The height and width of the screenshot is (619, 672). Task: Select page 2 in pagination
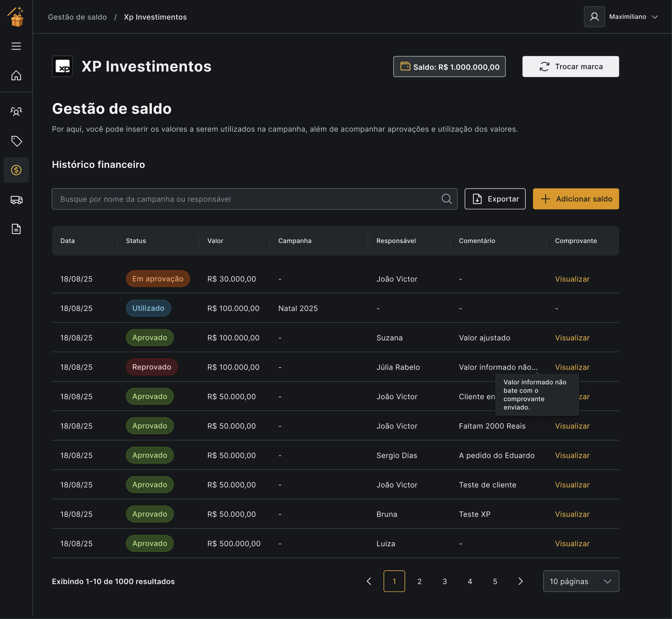point(419,581)
